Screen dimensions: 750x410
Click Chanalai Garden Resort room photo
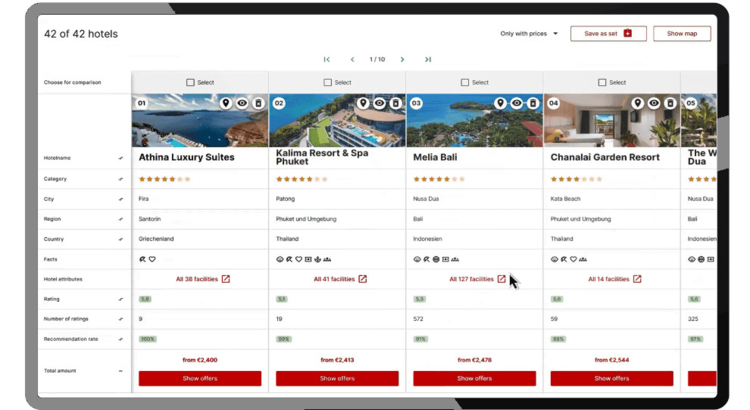[612, 121]
